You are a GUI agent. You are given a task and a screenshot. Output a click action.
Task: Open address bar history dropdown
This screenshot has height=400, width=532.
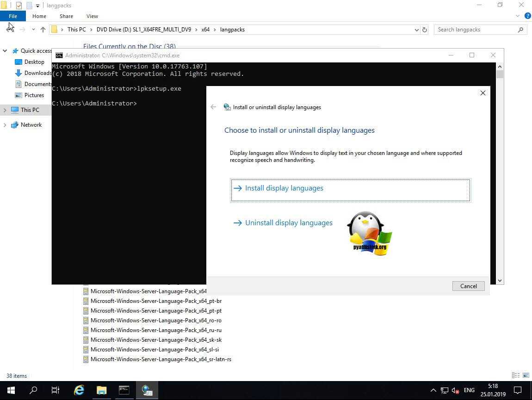click(416, 30)
